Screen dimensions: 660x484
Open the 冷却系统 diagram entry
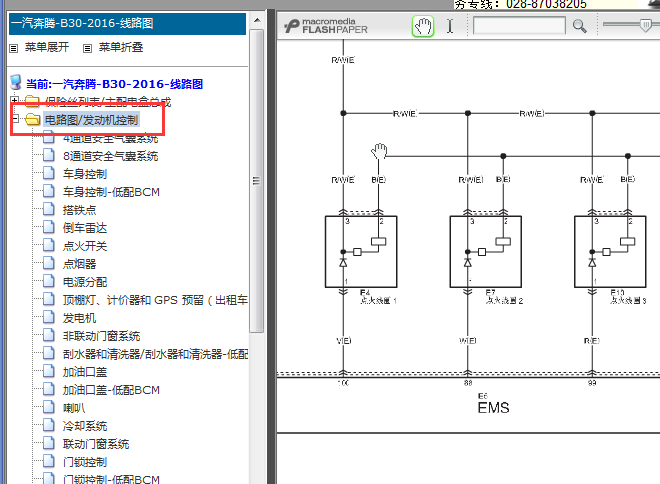pos(85,426)
